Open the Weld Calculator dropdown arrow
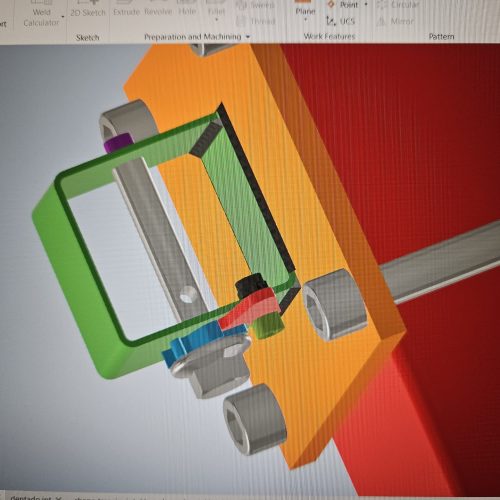Screen dimensions: 500x500 63,17
